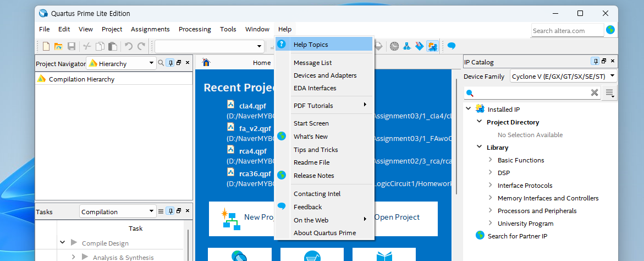Click the Home tab house icon
Screen dimensions: 644x261
click(x=206, y=62)
